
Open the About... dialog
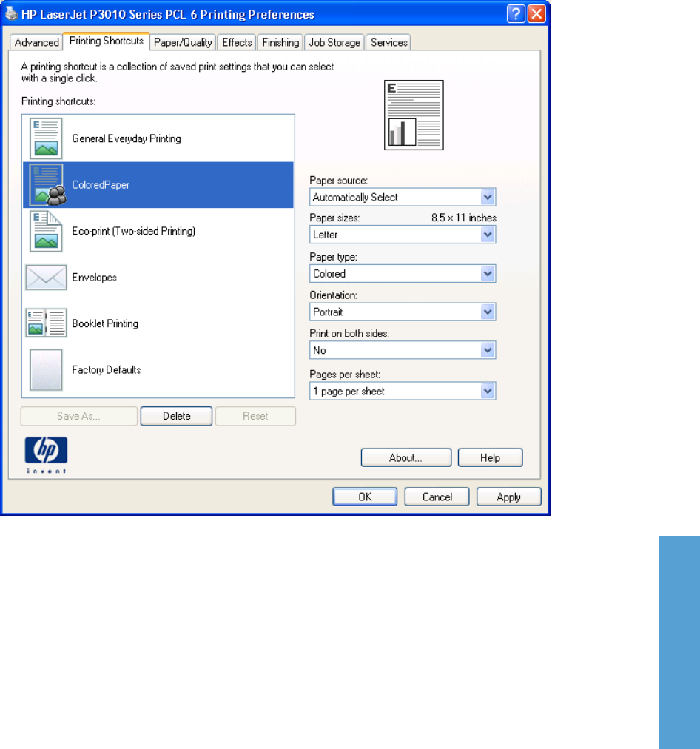(x=405, y=457)
